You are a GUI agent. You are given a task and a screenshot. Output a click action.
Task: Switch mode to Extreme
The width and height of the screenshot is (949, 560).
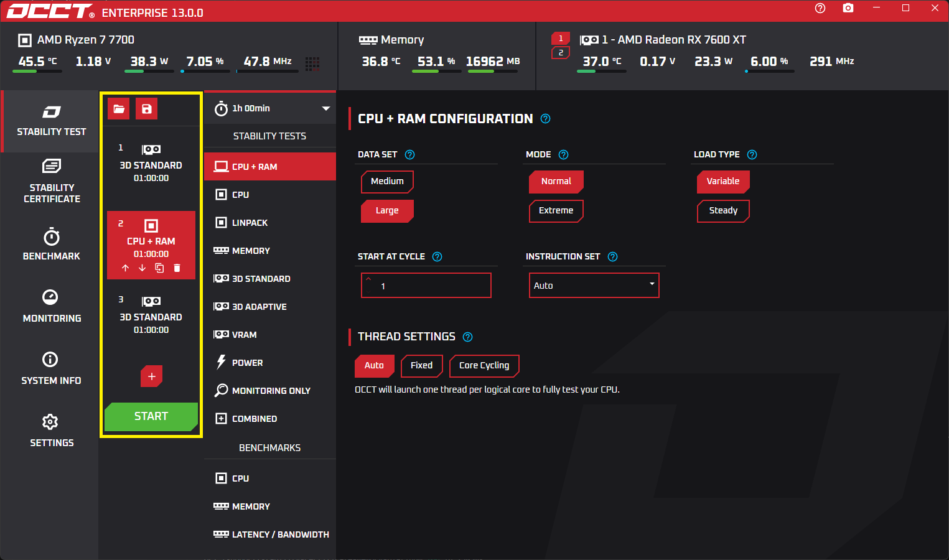556,211
